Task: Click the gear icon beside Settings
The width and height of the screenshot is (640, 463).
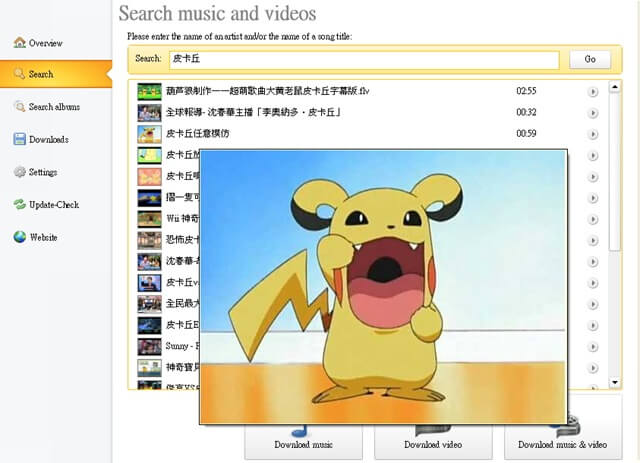Action: coord(20,172)
